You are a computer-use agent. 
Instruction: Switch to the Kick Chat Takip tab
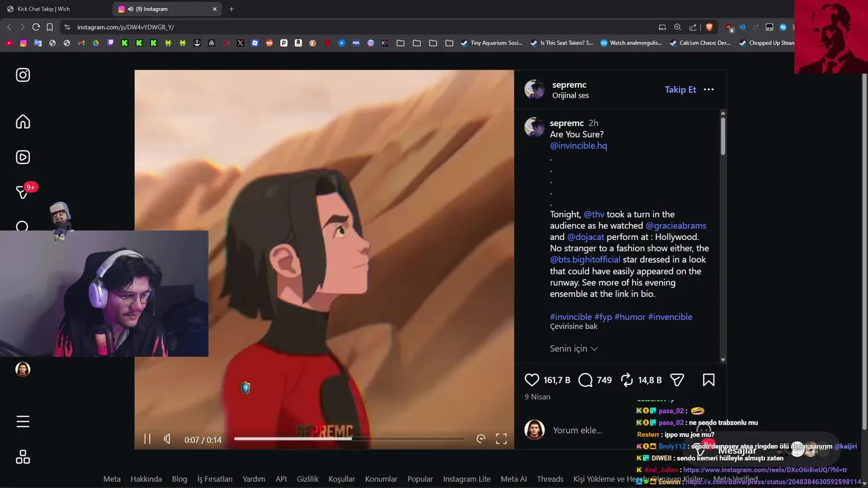pyautogui.click(x=54, y=9)
